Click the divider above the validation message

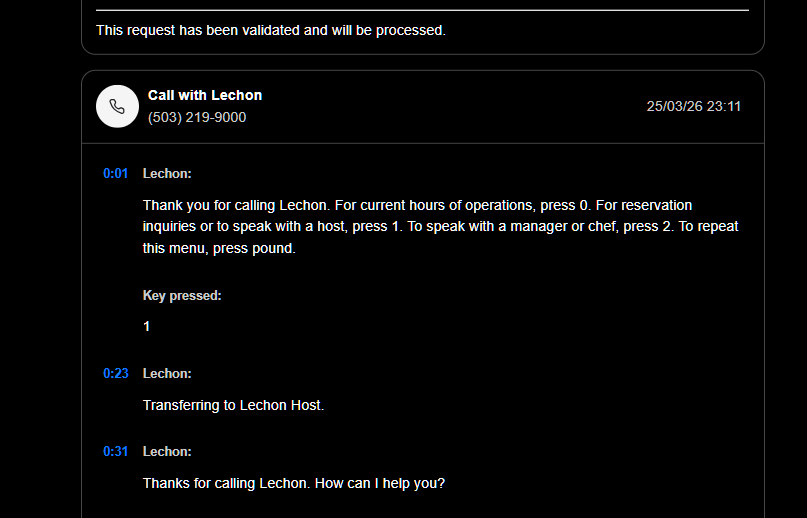[x=422, y=10]
